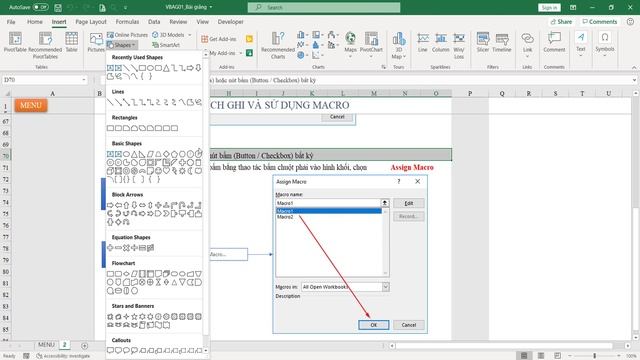Viewport: 640px width, 360px height.
Task: Open Recommended PivotTables
Action: coord(45,45)
